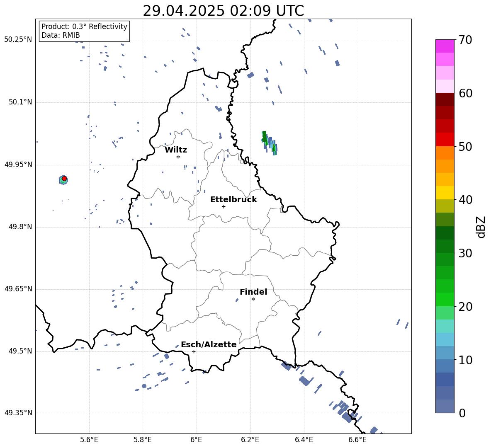Click the cross marker under Ettelbruck
The image size is (491, 448).
[224, 206]
